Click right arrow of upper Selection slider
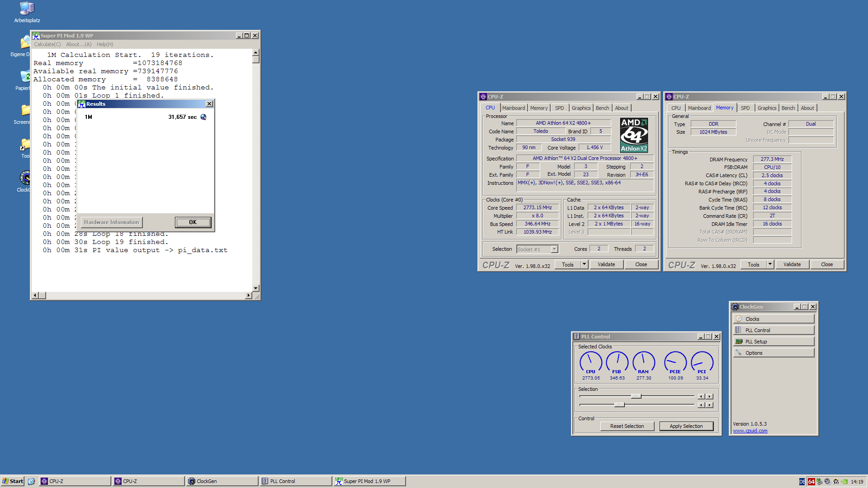 tap(710, 396)
